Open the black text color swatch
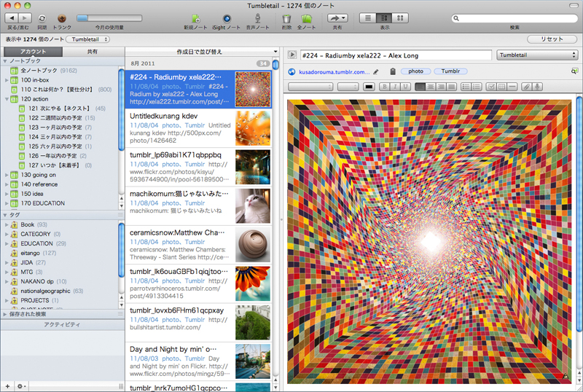This screenshot has height=392, width=583. (x=369, y=87)
